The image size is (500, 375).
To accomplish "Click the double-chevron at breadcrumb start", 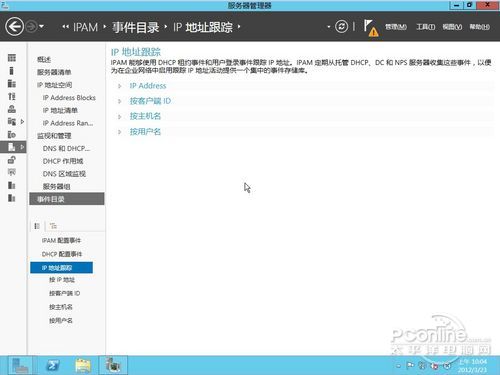I will pyautogui.click(x=66, y=27).
